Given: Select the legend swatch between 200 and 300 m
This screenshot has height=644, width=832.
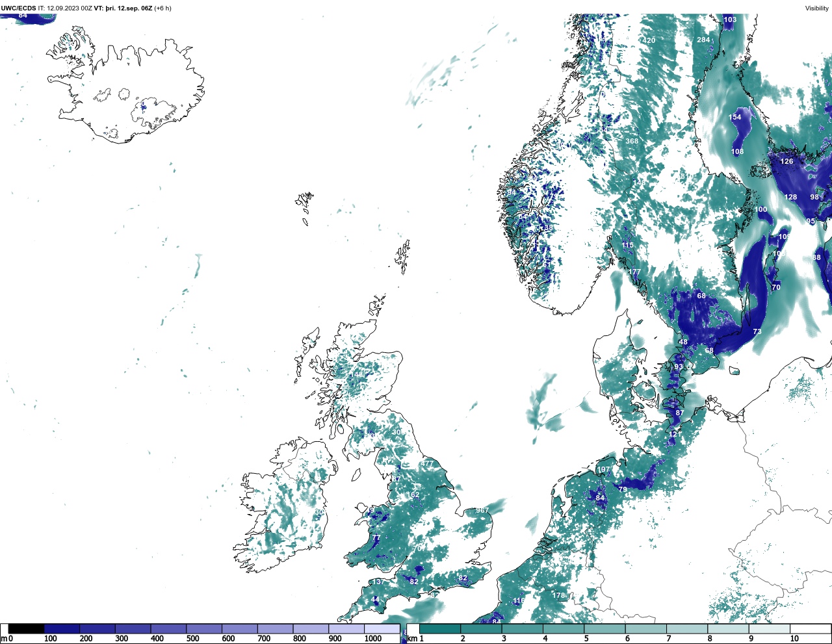Looking at the screenshot, I should pos(97,629).
